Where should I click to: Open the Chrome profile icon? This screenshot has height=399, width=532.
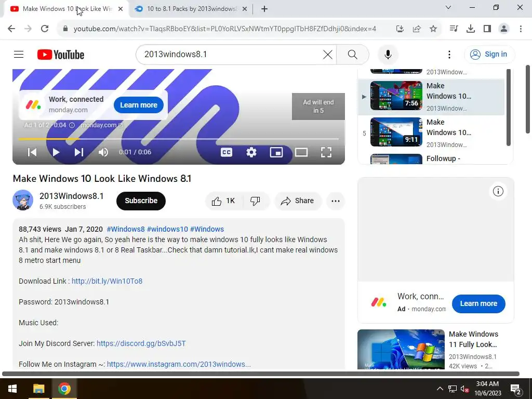click(x=504, y=29)
